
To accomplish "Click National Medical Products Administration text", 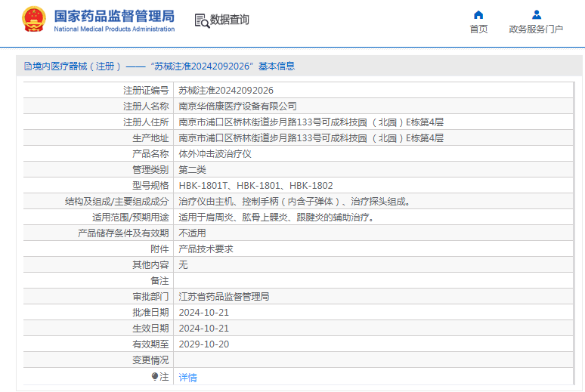I will coord(114,29).
